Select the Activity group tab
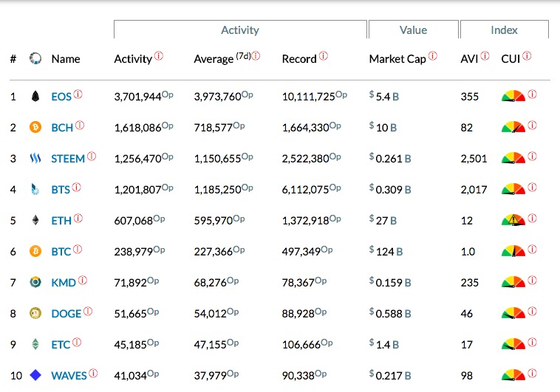The width and height of the screenshot is (560, 392). [x=240, y=30]
